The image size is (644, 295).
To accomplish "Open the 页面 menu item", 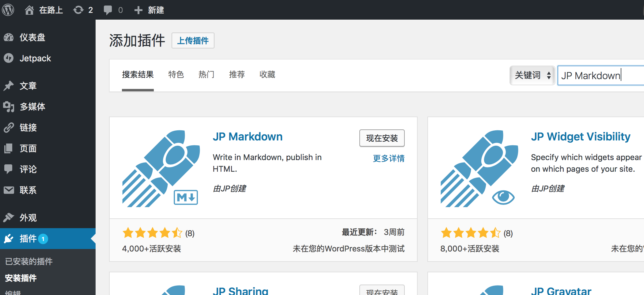I will (48, 148).
